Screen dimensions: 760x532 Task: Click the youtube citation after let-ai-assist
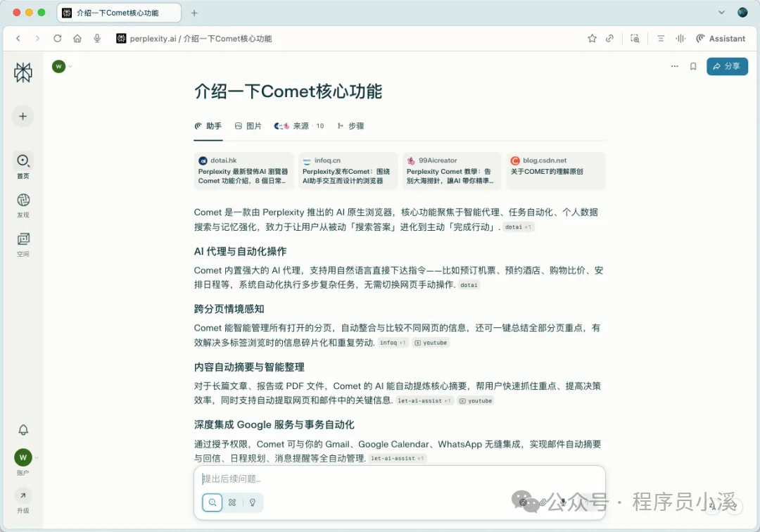coord(476,400)
